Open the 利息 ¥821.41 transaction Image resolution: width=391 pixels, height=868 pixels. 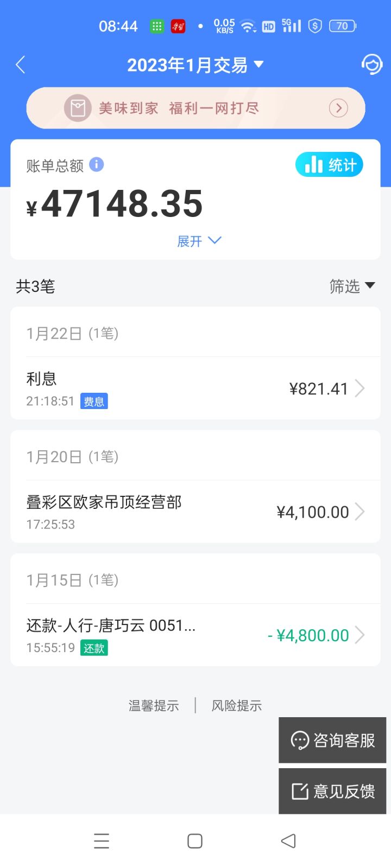pos(195,388)
